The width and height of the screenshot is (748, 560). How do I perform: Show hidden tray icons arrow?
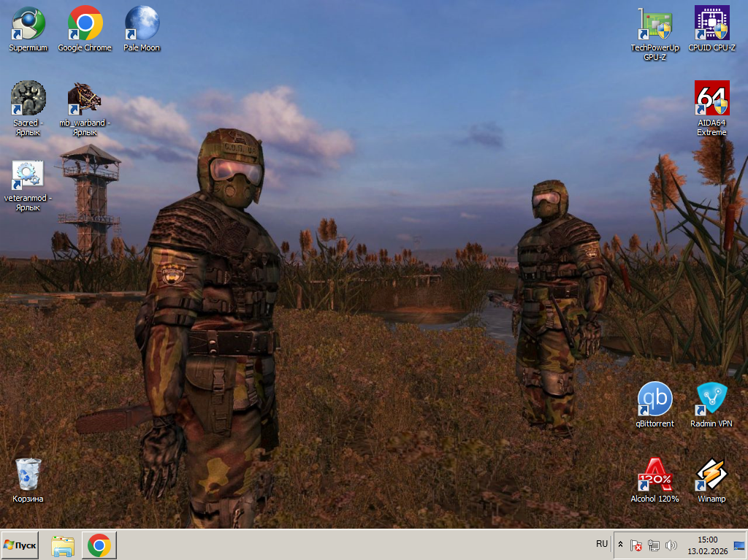coord(620,544)
